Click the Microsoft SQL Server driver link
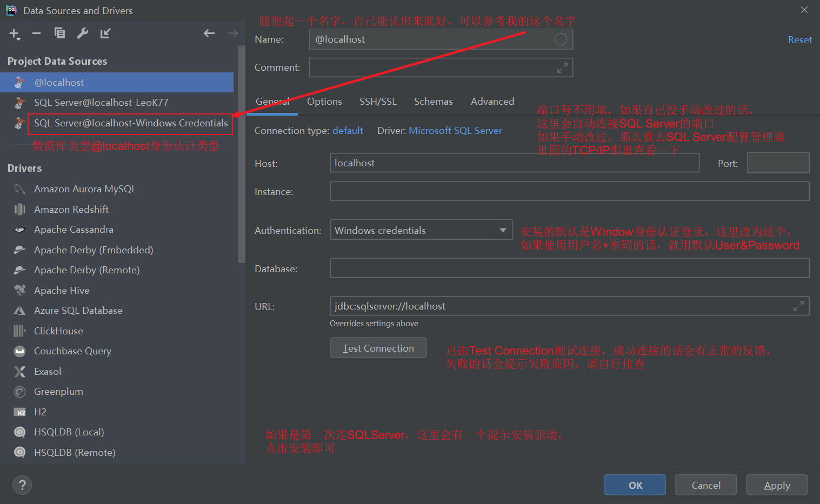820x504 pixels. (455, 131)
